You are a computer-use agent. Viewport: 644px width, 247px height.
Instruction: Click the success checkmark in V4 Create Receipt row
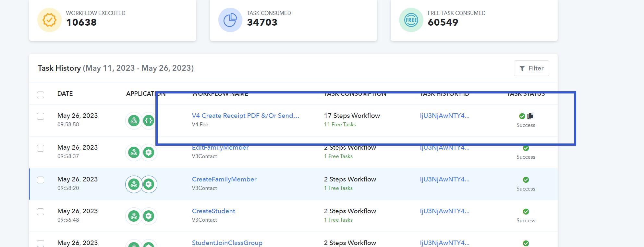[x=522, y=116]
